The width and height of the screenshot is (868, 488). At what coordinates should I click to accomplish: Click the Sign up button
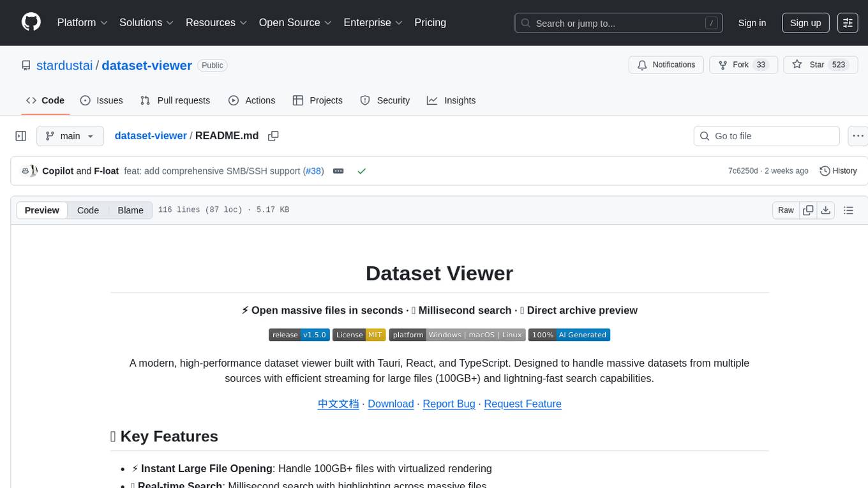(805, 22)
